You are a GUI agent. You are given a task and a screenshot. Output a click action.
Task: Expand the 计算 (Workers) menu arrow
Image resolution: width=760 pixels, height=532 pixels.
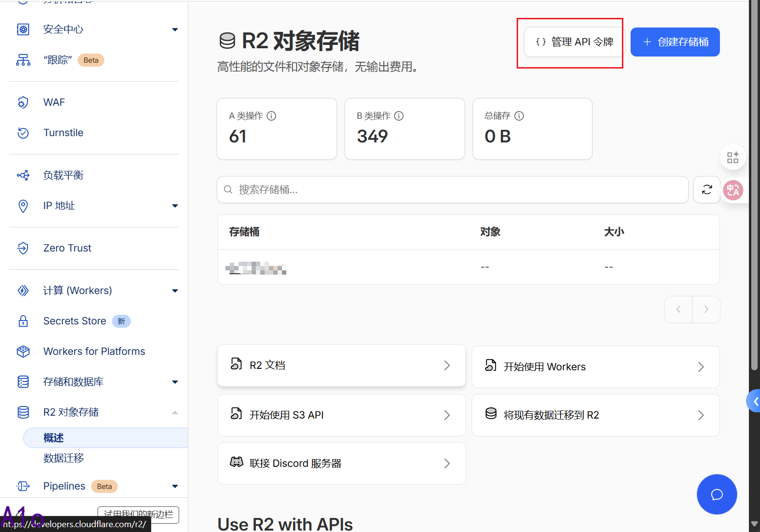click(x=175, y=291)
